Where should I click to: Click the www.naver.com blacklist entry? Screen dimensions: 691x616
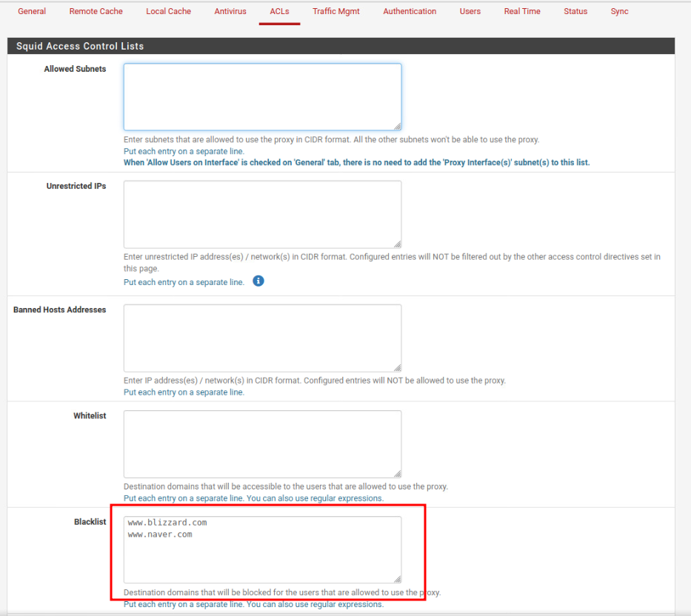[160, 535]
